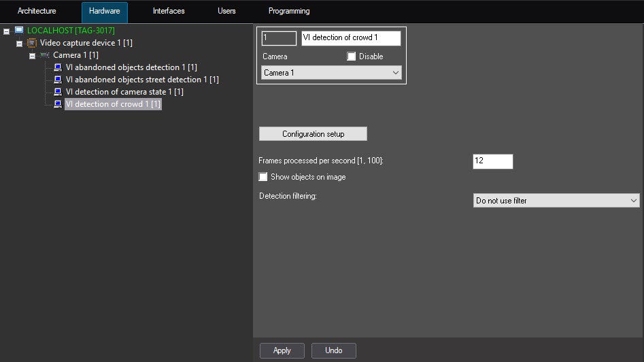The image size is (644, 362).
Task: Click the LOCALHOST computer icon in tree
Action: tap(19, 31)
